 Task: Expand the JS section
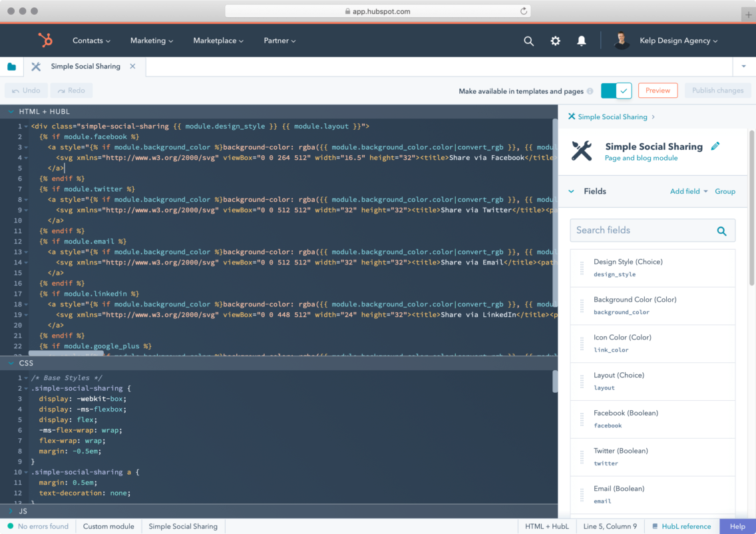point(12,511)
